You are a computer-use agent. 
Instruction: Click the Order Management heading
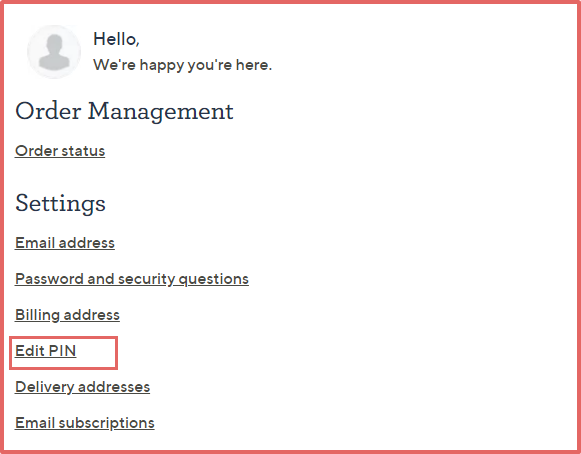point(124,111)
